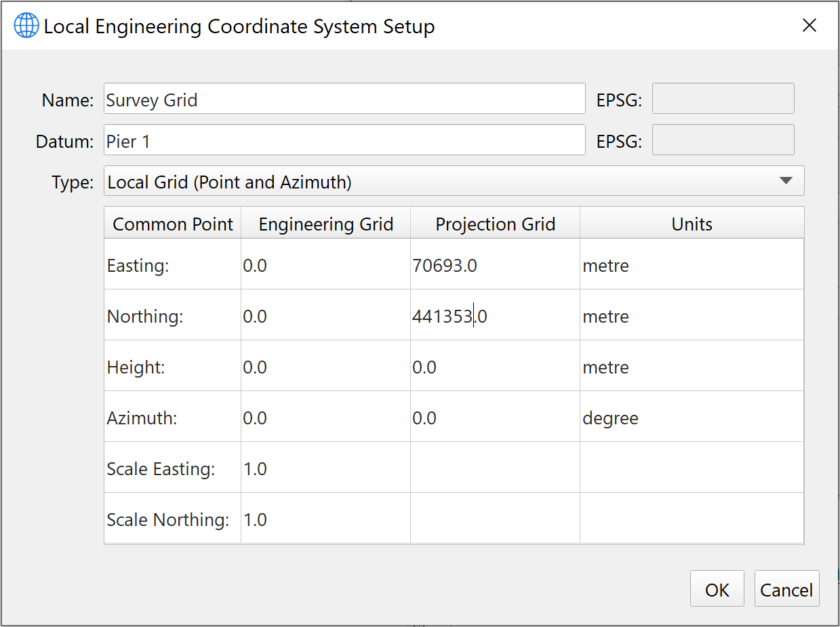Click the EPSG field beside Datum

point(723,140)
